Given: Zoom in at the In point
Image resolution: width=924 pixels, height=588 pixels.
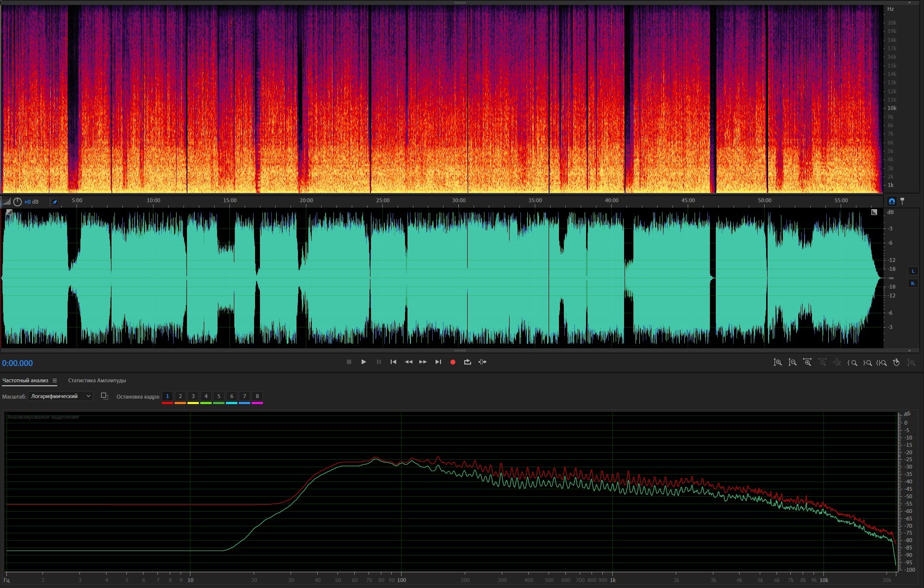Looking at the screenshot, I should coord(852,363).
